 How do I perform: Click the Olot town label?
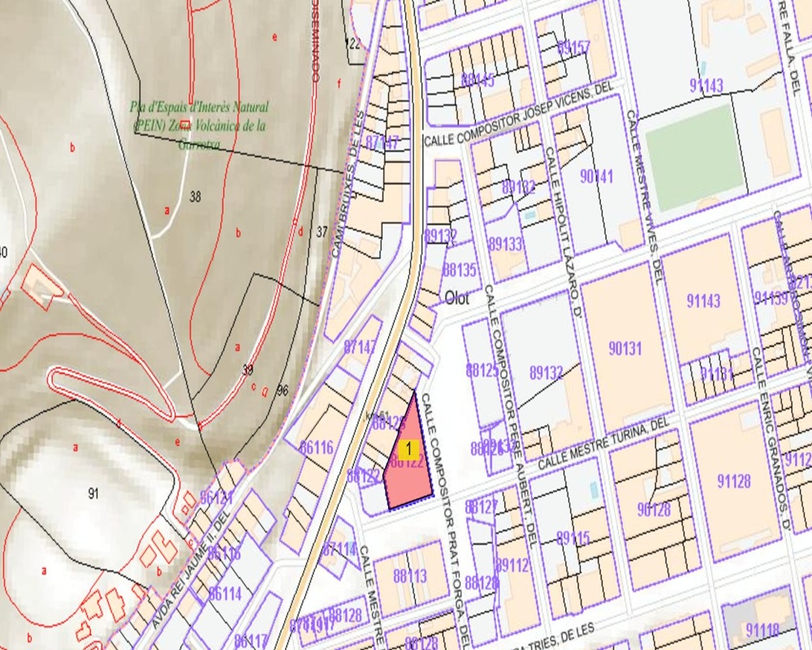(457, 298)
